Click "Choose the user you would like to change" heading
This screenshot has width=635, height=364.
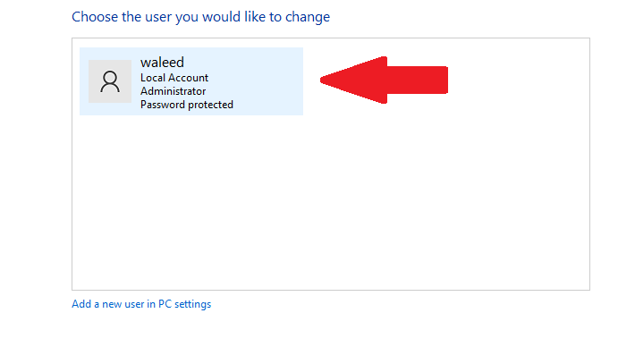click(201, 17)
